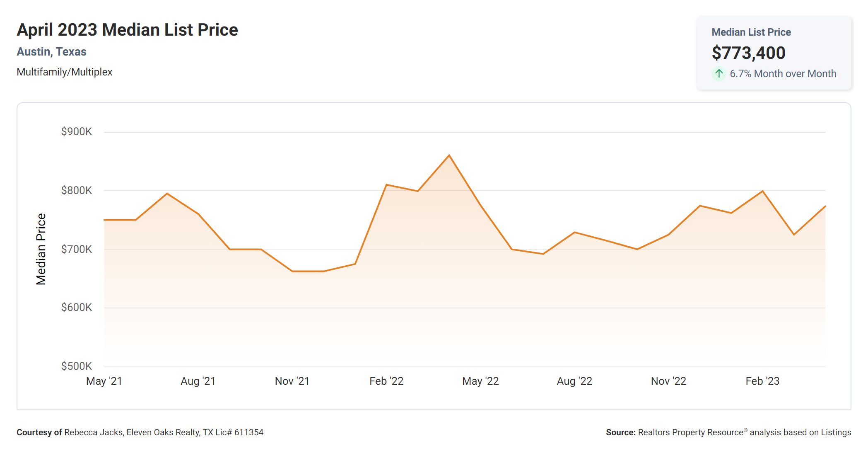Click the $773,400 median price value

click(x=748, y=53)
